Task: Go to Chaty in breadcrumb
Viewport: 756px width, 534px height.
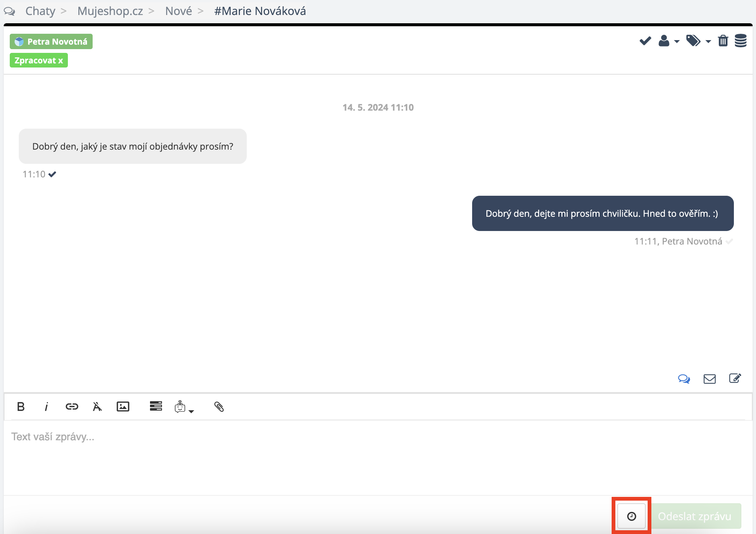Action: [40, 11]
